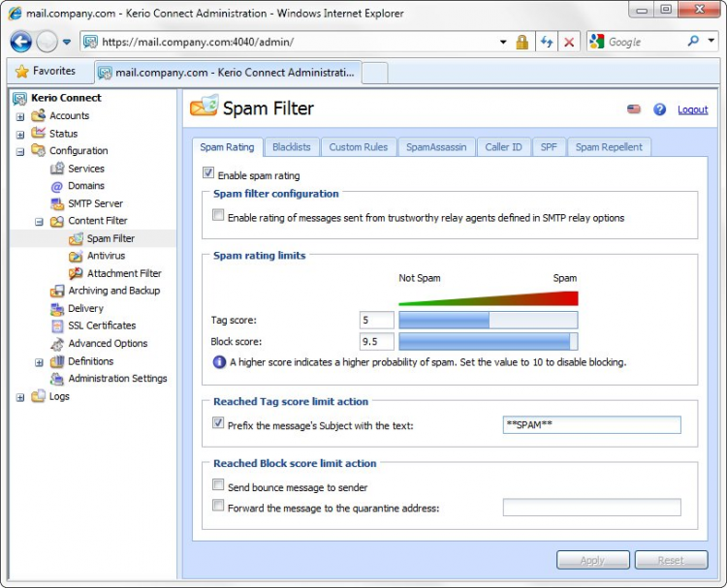Click the Configuration folder icon
Image resolution: width=727 pixels, height=588 pixels.
click(38, 150)
